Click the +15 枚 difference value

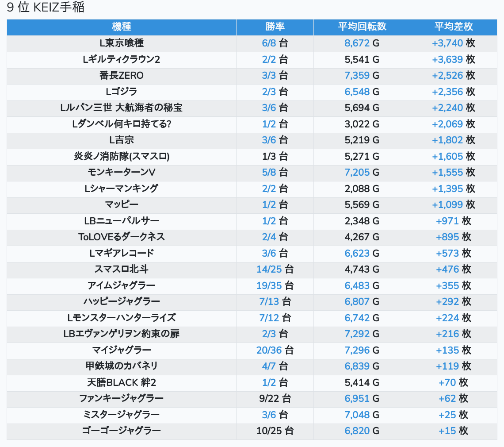[454, 431]
